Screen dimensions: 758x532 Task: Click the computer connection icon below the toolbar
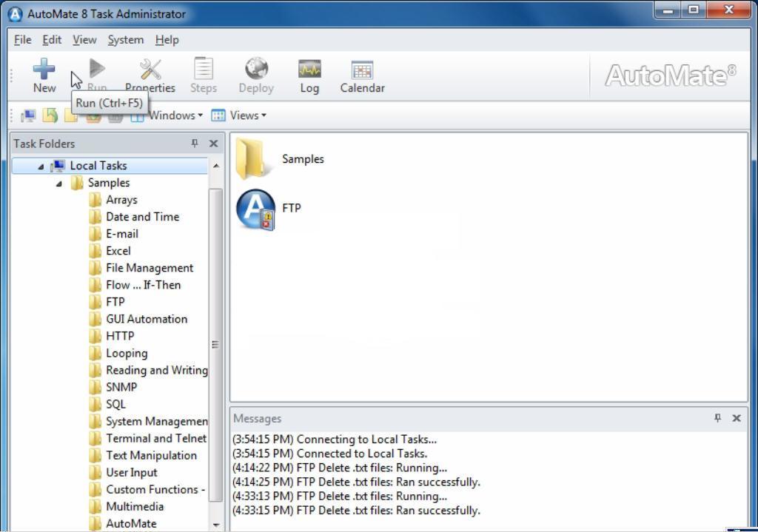[x=28, y=115]
